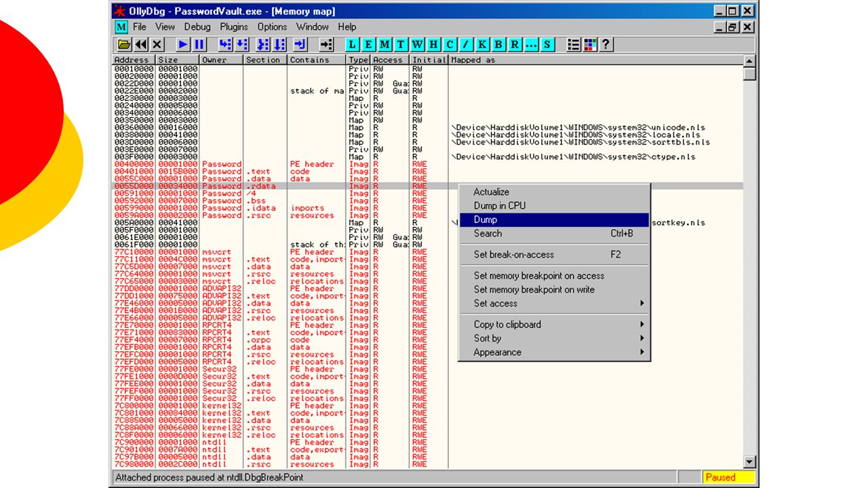Expand the Appearance submenu
868x488 pixels.
(554, 352)
